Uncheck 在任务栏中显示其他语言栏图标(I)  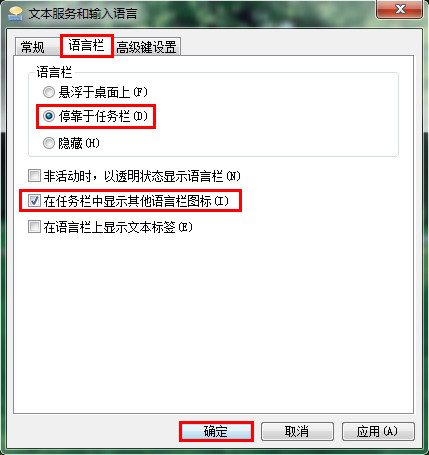pos(34,201)
